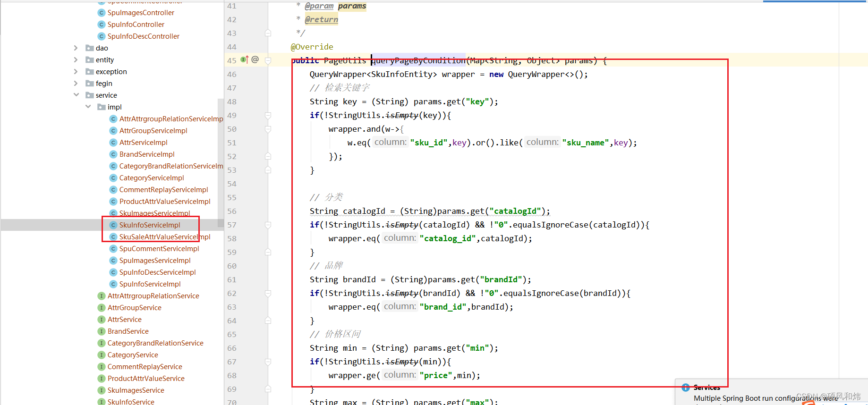868x405 pixels.
Task: Open SpuInfoDescServiceImpl class
Action: (157, 272)
